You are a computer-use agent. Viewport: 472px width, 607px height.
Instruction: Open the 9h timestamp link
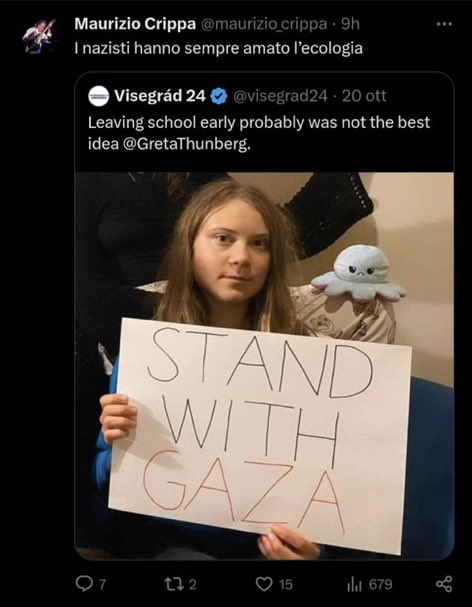tap(351, 24)
